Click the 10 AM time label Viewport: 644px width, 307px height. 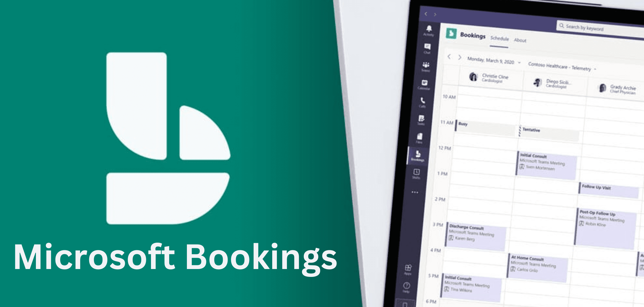[449, 97]
